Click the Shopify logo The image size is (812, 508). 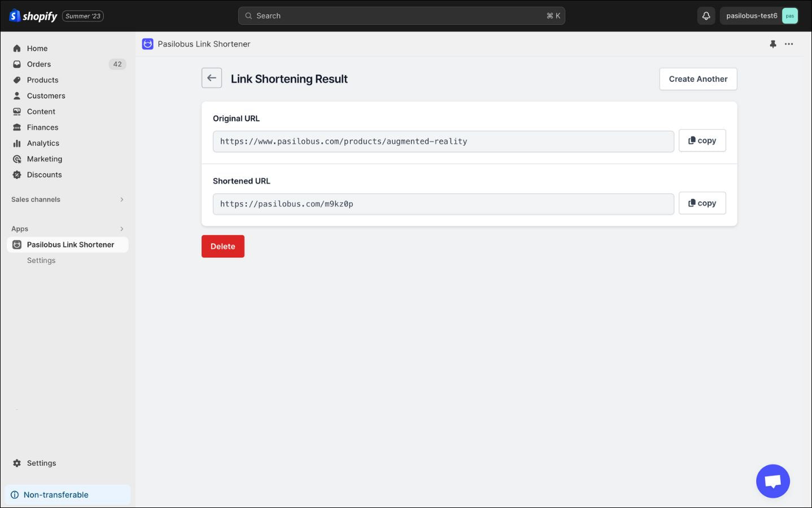[34, 16]
